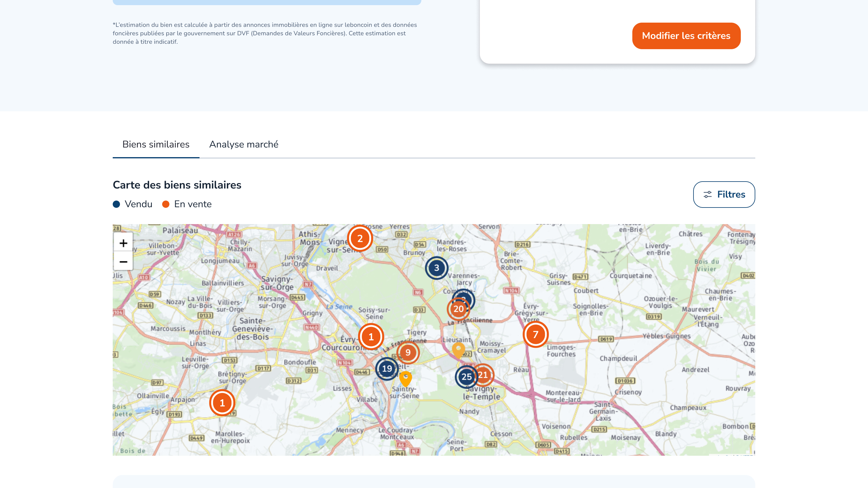Click the blue Vendu legend dot
The image size is (868, 488).
coord(116,204)
